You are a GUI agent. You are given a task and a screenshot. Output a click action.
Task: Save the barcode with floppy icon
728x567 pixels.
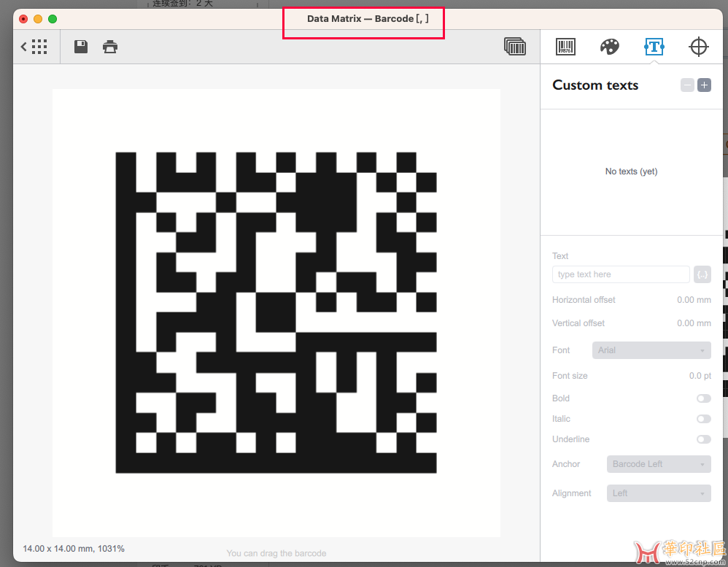[81, 47]
